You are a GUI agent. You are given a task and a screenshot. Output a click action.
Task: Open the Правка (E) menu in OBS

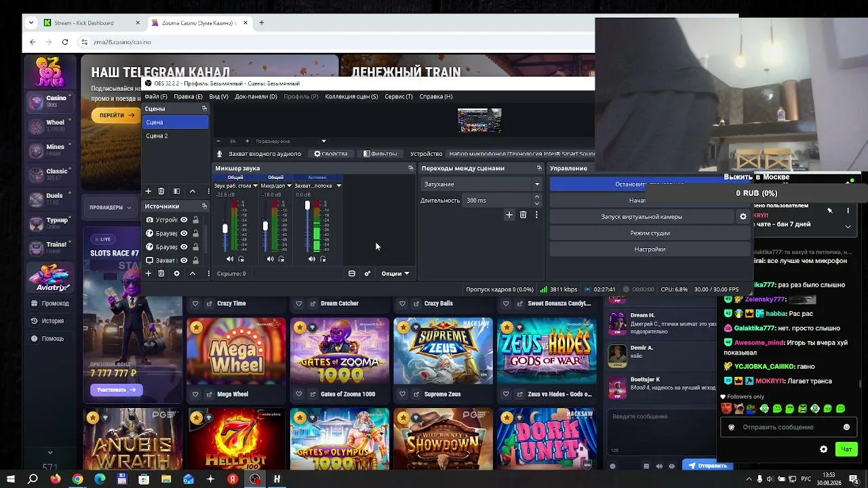click(188, 96)
